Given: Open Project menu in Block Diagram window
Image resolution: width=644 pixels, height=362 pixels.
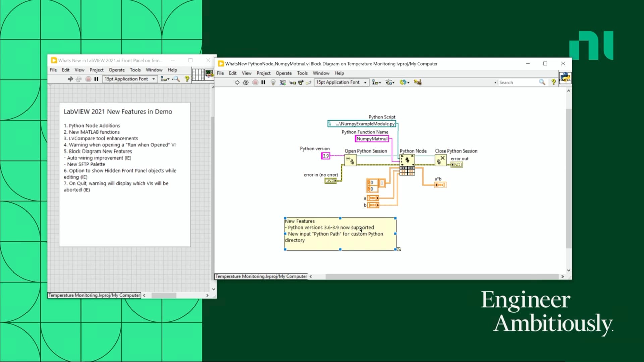Looking at the screenshot, I should (x=263, y=73).
